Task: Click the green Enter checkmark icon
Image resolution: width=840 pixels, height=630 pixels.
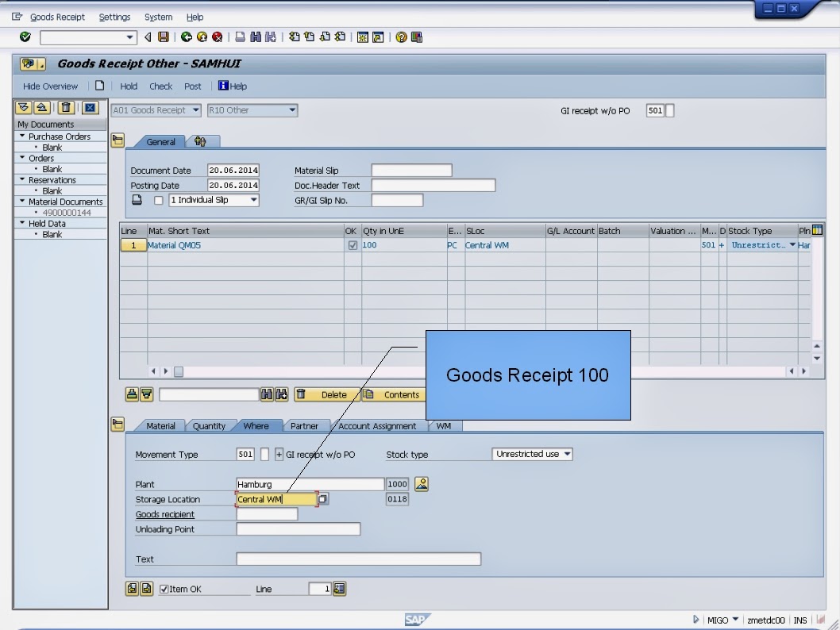Action: click(24, 36)
